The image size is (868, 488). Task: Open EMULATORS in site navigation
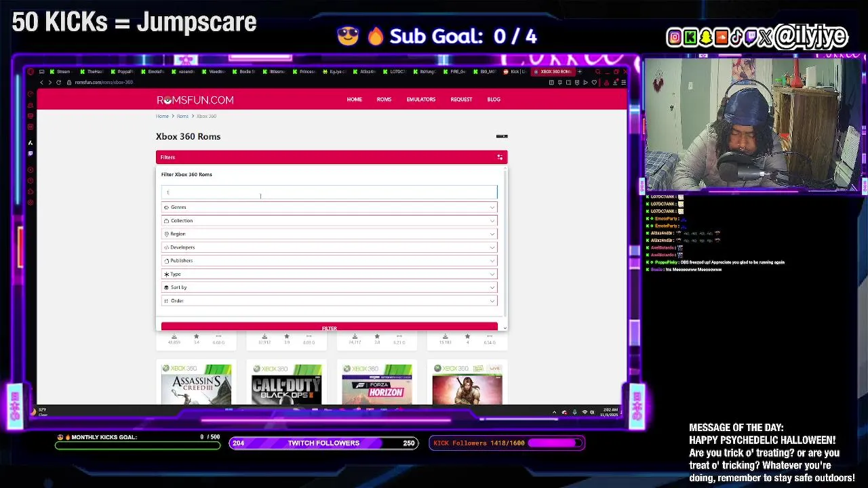[421, 100]
